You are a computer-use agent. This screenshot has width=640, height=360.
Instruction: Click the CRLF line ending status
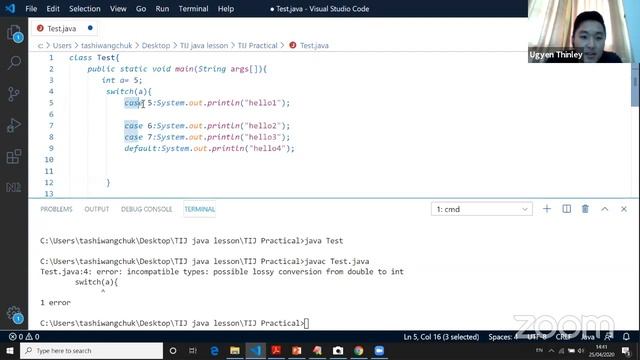563,337
